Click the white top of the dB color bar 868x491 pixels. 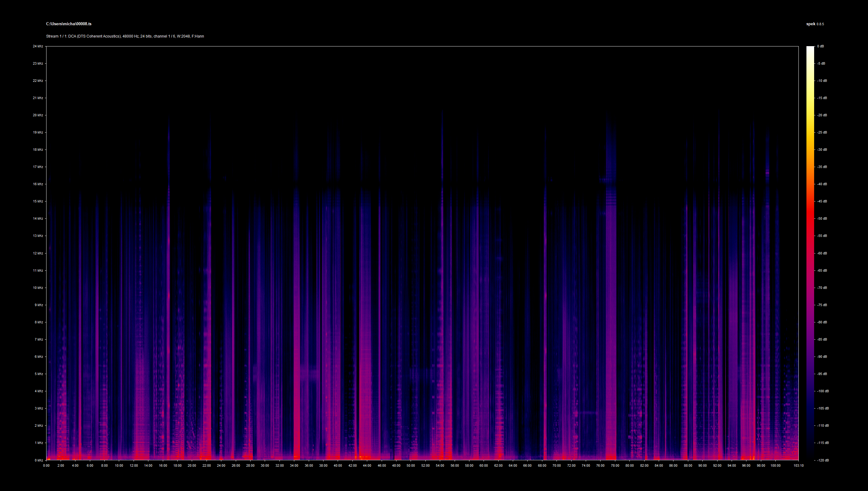[x=810, y=49]
